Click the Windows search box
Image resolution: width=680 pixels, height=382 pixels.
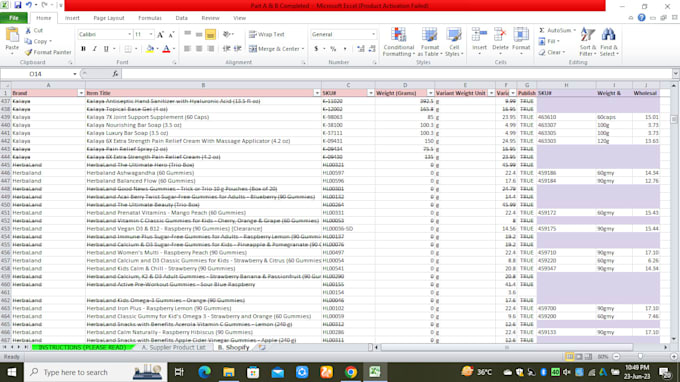pos(95,372)
